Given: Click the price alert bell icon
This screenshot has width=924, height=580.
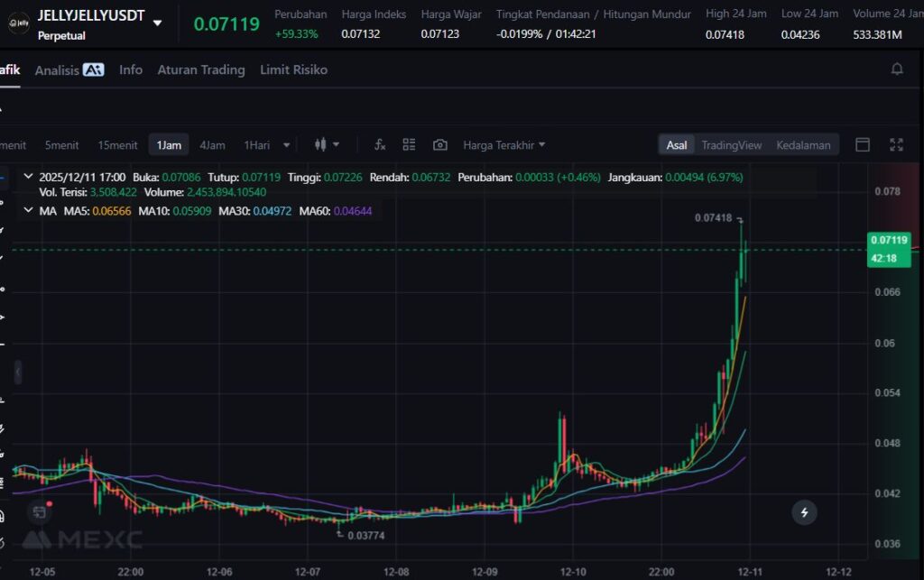Looking at the screenshot, I should [896, 69].
